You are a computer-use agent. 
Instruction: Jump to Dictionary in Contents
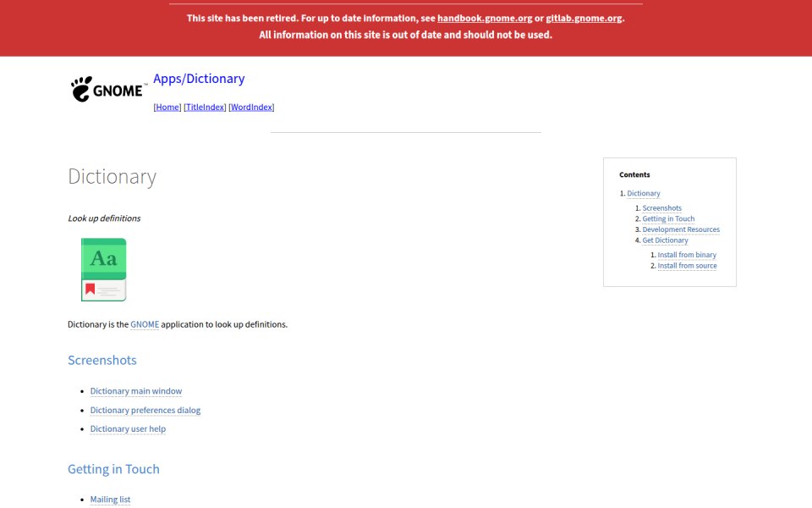[644, 193]
